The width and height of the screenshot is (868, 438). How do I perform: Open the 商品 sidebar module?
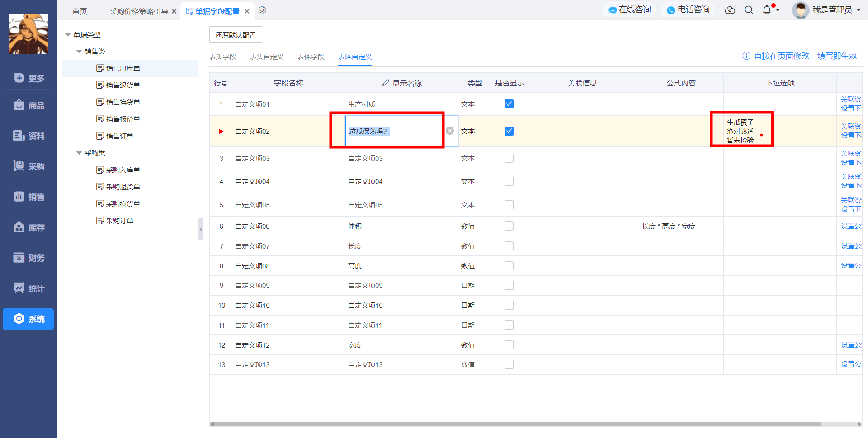point(28,105)
